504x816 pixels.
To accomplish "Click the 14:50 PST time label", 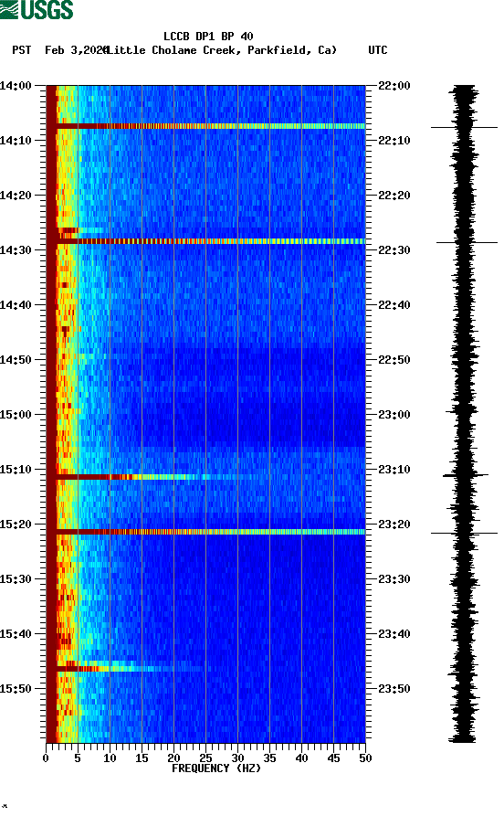I will 16,360.
